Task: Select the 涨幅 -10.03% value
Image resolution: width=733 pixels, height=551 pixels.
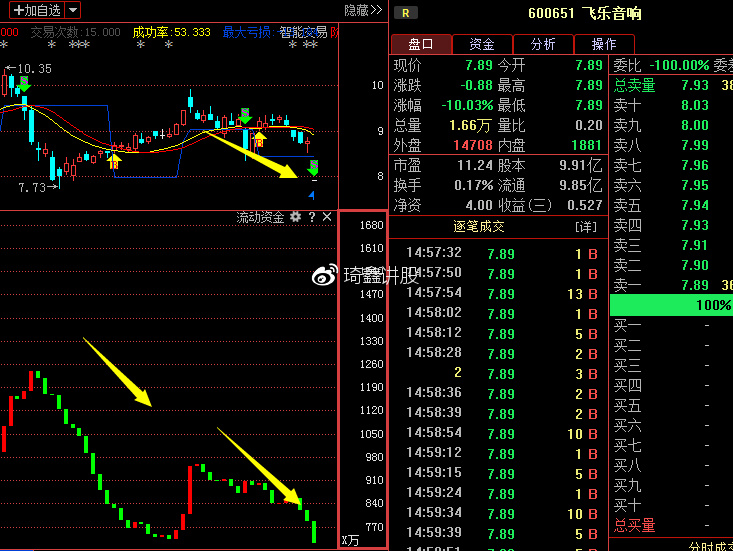Action: (467, 105)
